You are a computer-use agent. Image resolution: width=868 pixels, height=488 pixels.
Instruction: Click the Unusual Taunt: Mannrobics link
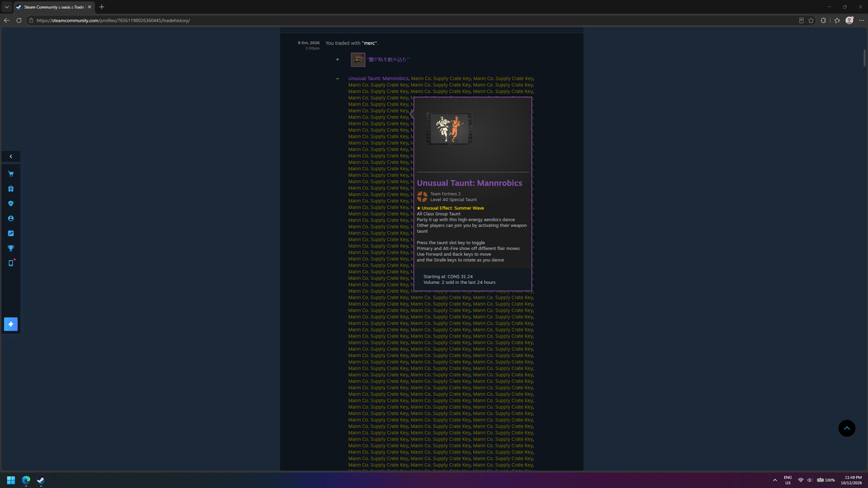(x=378, y=79)
